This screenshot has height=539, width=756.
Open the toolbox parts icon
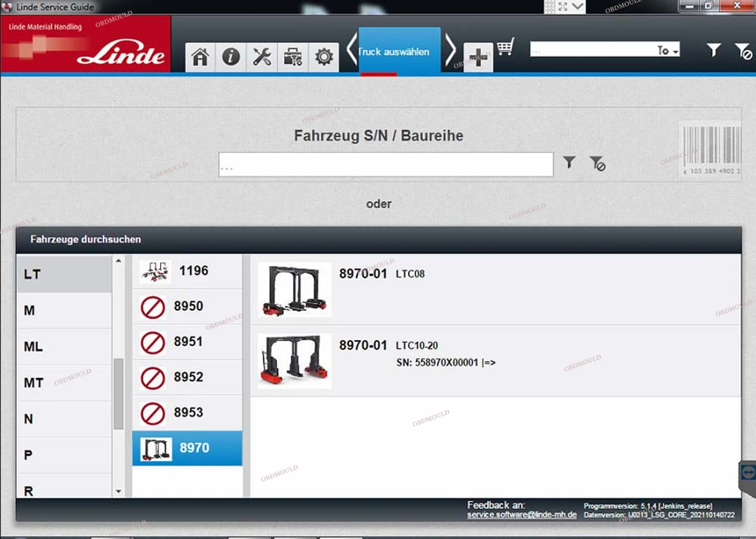pos(292,57)
